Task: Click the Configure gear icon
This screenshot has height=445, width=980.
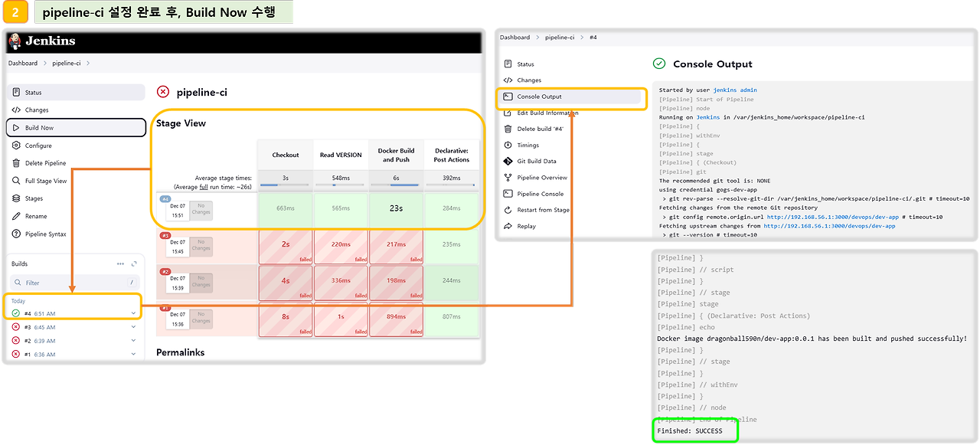Action: coord(17,146)
